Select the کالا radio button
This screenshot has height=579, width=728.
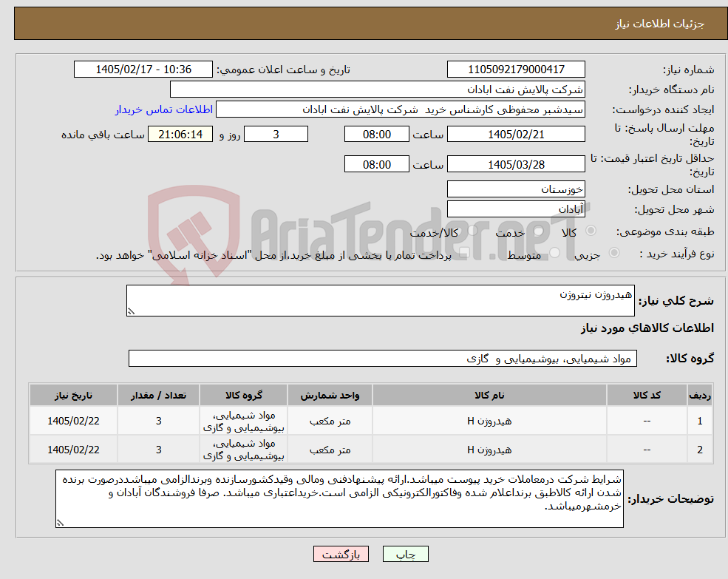coord(591,231)
